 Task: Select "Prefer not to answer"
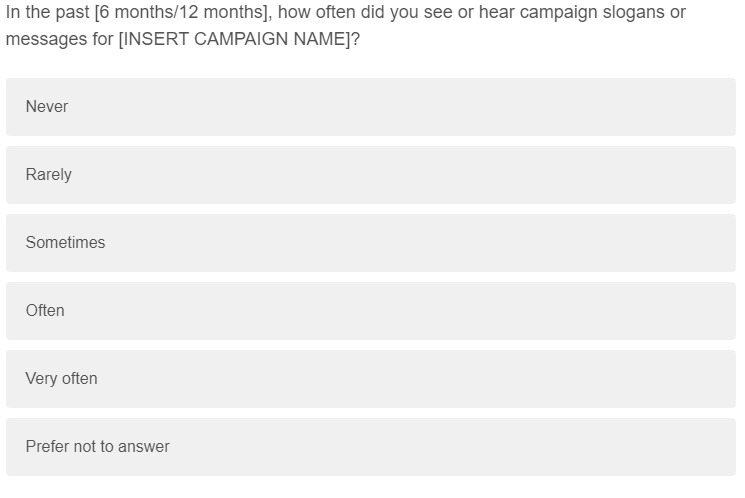tap(370, 447)
